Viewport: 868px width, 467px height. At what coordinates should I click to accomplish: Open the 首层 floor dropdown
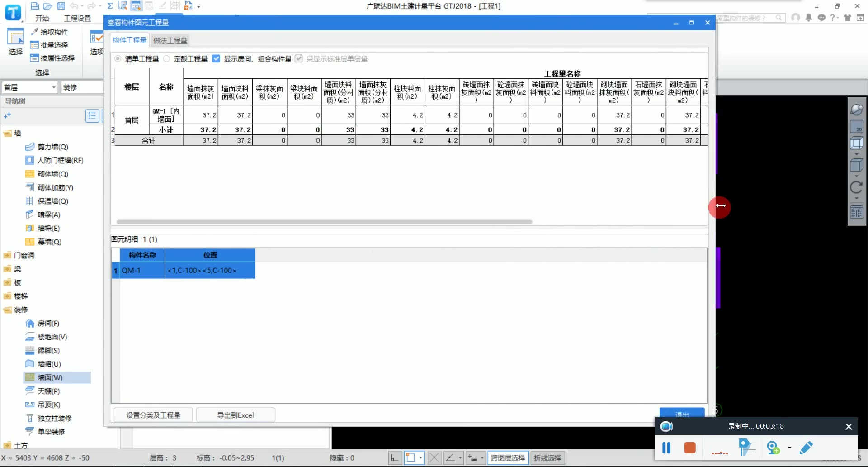click(x=30, y=87)
